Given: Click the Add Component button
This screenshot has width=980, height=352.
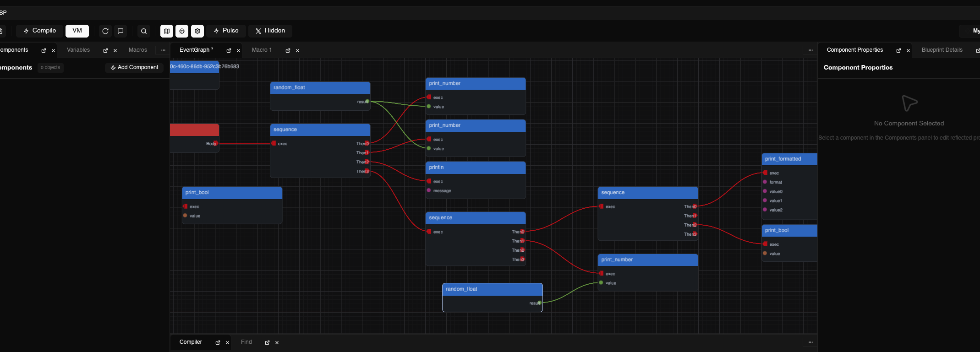Looking at the screenshot, I should pyautogui.click(x=134, y=67).
